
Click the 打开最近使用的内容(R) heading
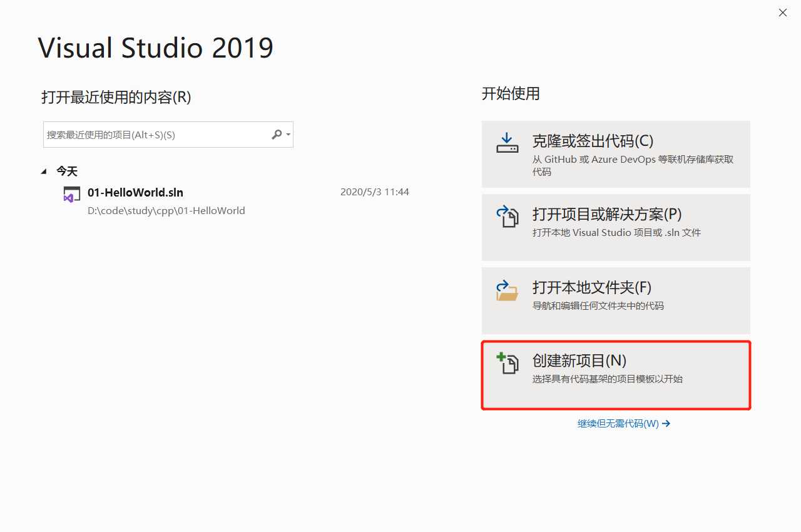coord(116,97)
